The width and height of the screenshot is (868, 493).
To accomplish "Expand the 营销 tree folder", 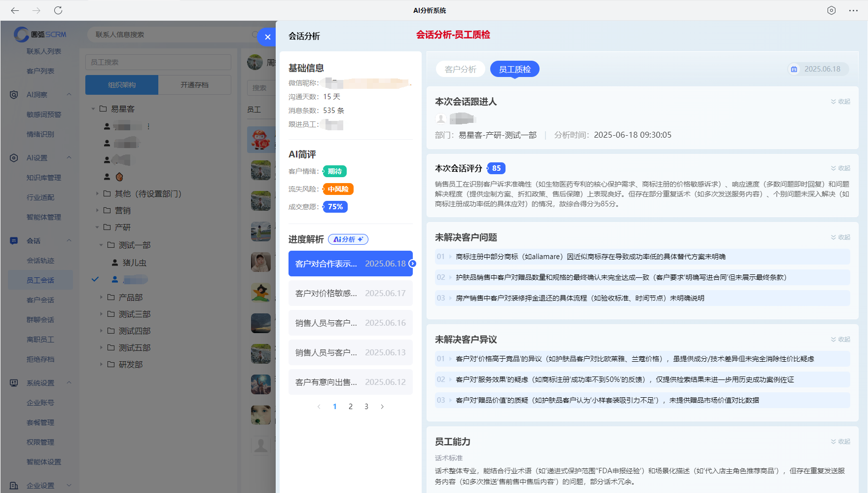I will pos(97,210).
